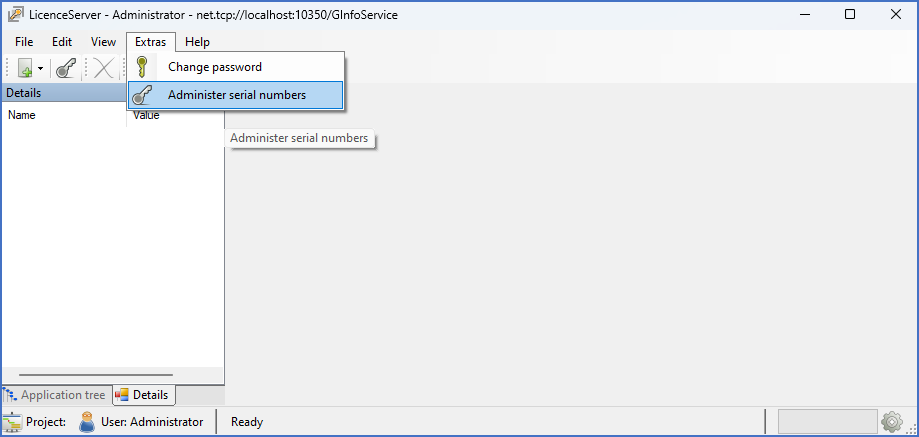Click the horizontal scrollbar in Details panel
This screenshot has height=437, width=919.
point(96,375)
